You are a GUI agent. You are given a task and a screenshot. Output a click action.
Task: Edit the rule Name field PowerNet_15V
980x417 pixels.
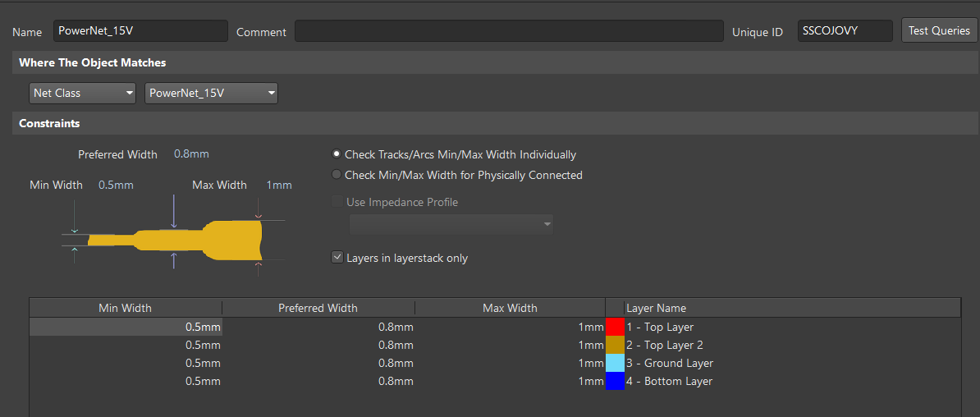pyautogui.click(x=140, y=31)
